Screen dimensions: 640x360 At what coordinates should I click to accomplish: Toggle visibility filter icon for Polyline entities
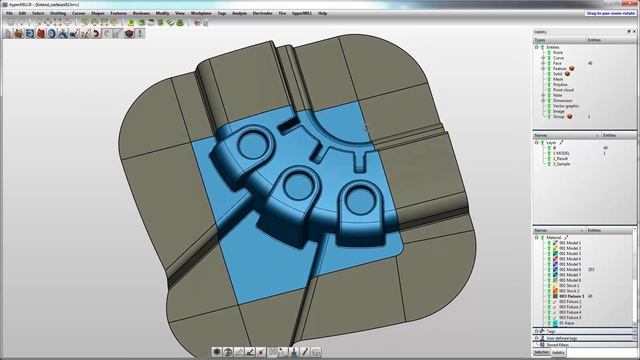549,84
